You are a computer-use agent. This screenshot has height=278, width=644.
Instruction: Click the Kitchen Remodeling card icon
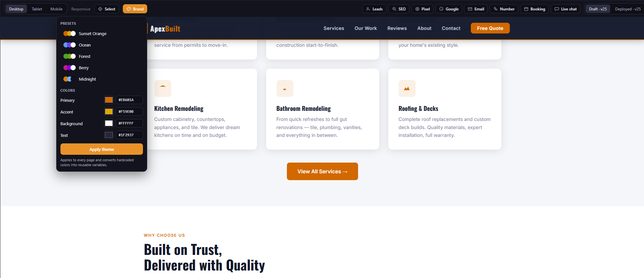163,88
